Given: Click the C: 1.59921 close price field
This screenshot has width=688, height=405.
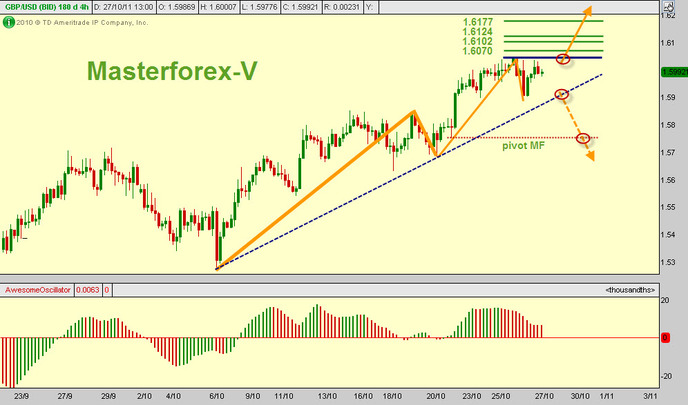Looking at the screenshot, I should (299, 7).
